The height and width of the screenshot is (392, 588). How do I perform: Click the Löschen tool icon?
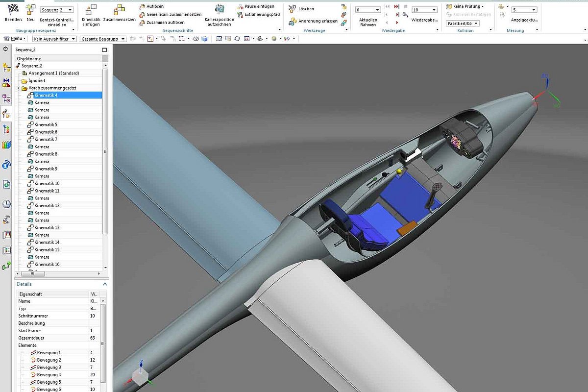(293, 9)
